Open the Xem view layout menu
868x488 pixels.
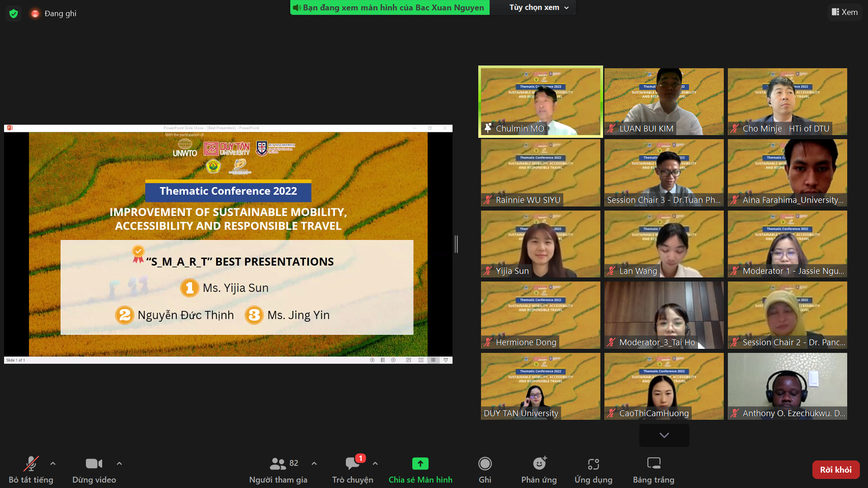tap(844, 12)
